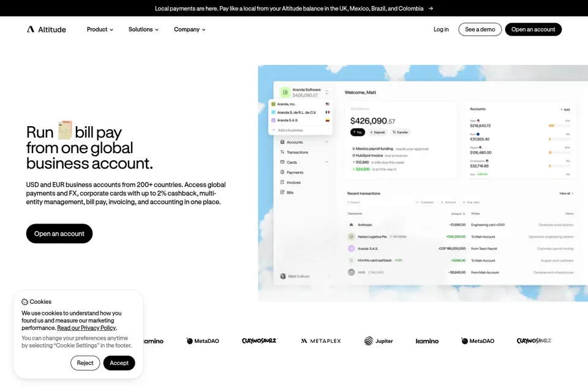
Task: Click Add in the Accounts panel
Action: click(x=565, y=110)
